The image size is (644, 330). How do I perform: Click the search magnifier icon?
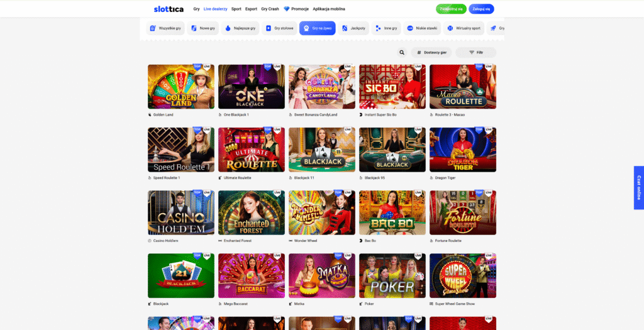(402, 53)
